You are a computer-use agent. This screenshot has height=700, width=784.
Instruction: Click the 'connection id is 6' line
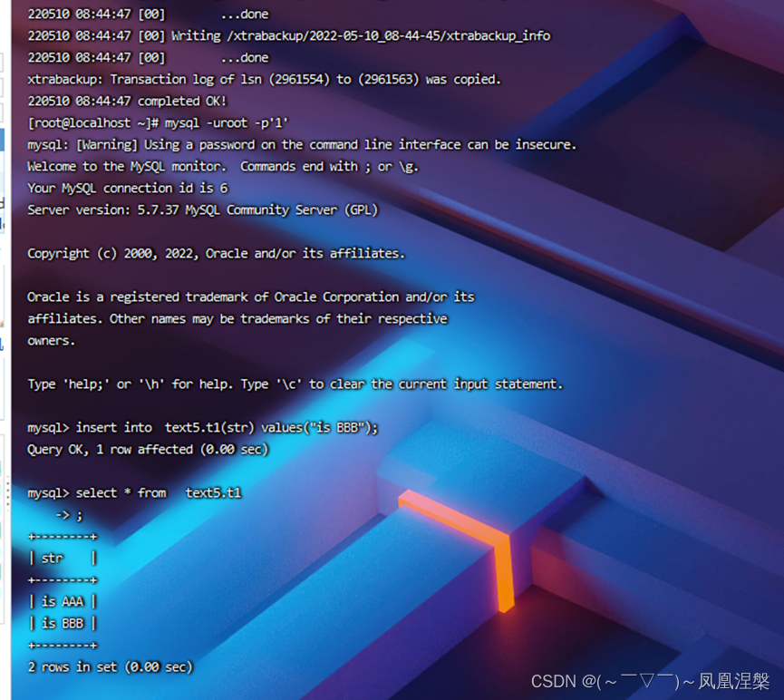128,188
